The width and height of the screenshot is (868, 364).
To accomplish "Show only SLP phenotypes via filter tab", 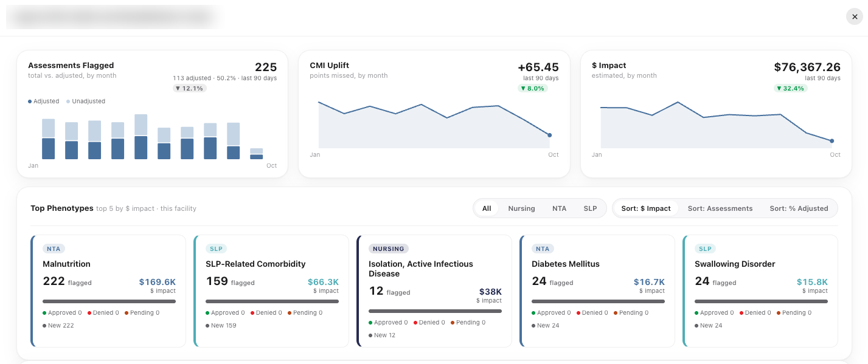I will [590, 208].
